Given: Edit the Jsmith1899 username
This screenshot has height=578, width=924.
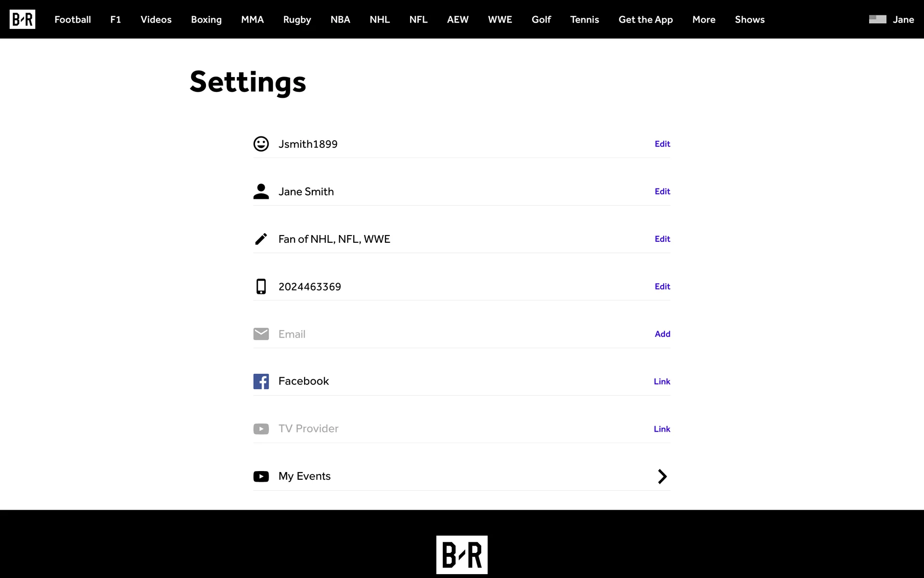Looking at the screenshot, I should 662,144.
